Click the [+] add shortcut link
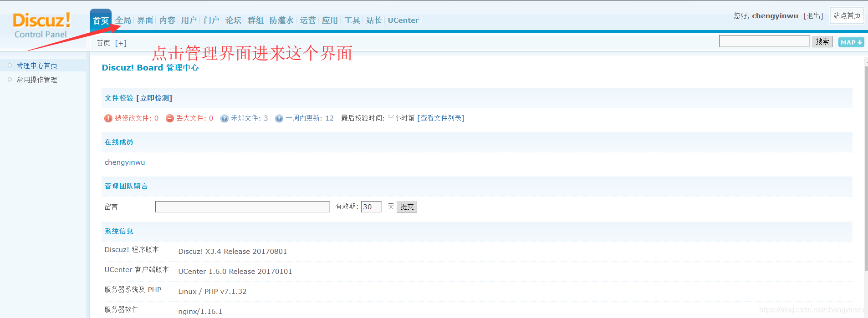Screen dimensions: 868x318 coord(121,43)
